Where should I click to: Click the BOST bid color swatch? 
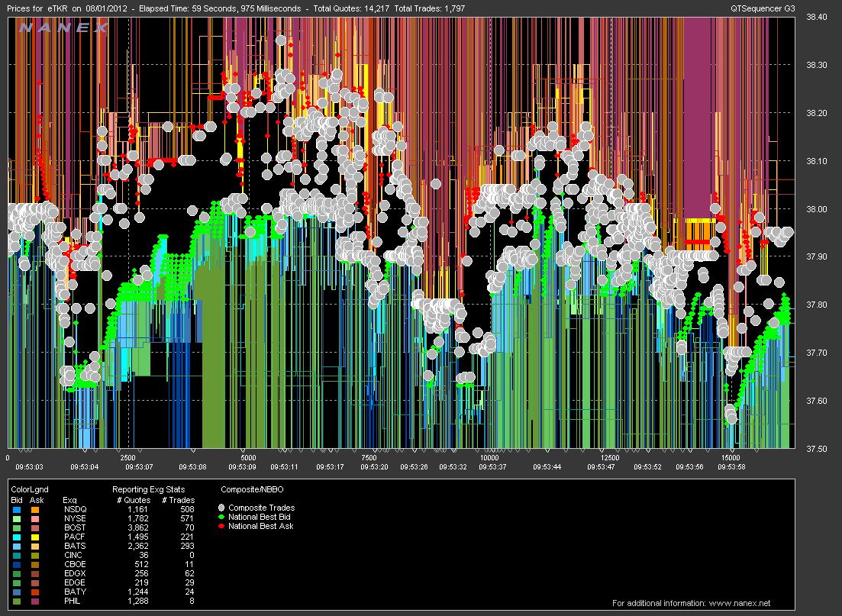click(17, 528)
